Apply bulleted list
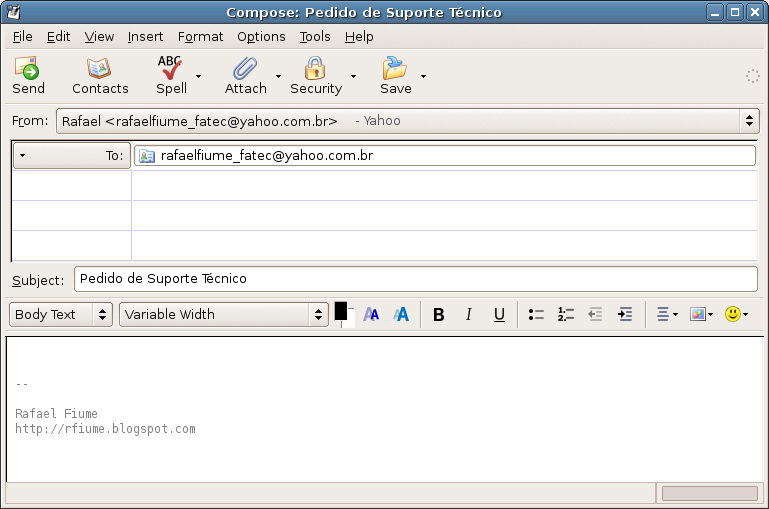Screen dimensions: 769x509 pyautogui.click(x=536, y=314)
